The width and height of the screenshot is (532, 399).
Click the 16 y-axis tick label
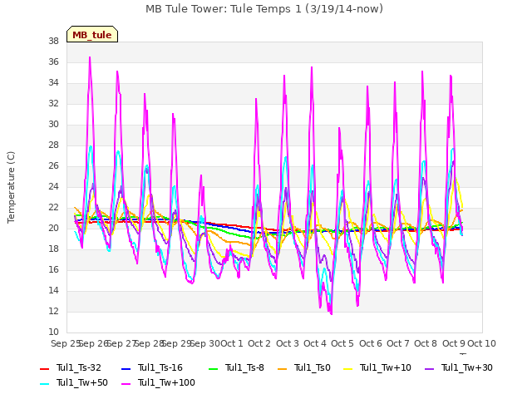tap(53, 269)
